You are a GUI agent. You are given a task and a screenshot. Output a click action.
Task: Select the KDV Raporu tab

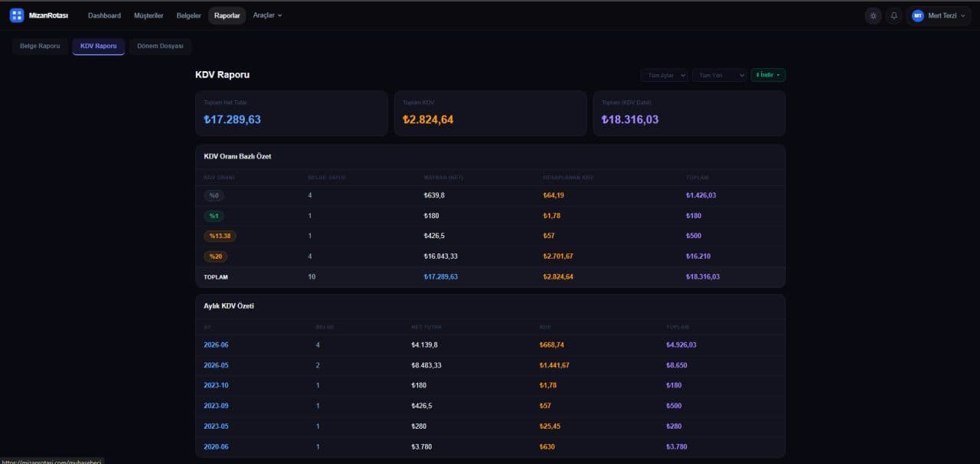pos(99,46)
